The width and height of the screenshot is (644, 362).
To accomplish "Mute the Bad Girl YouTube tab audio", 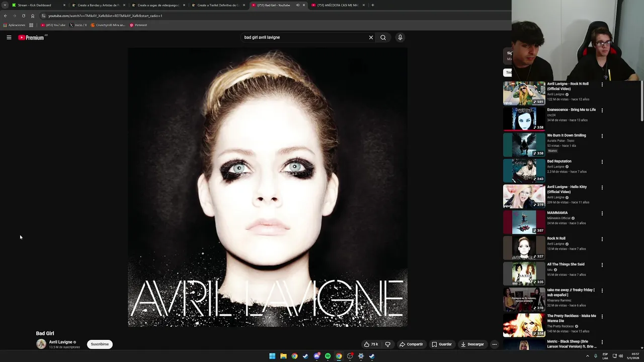I will tap(297, 5).
